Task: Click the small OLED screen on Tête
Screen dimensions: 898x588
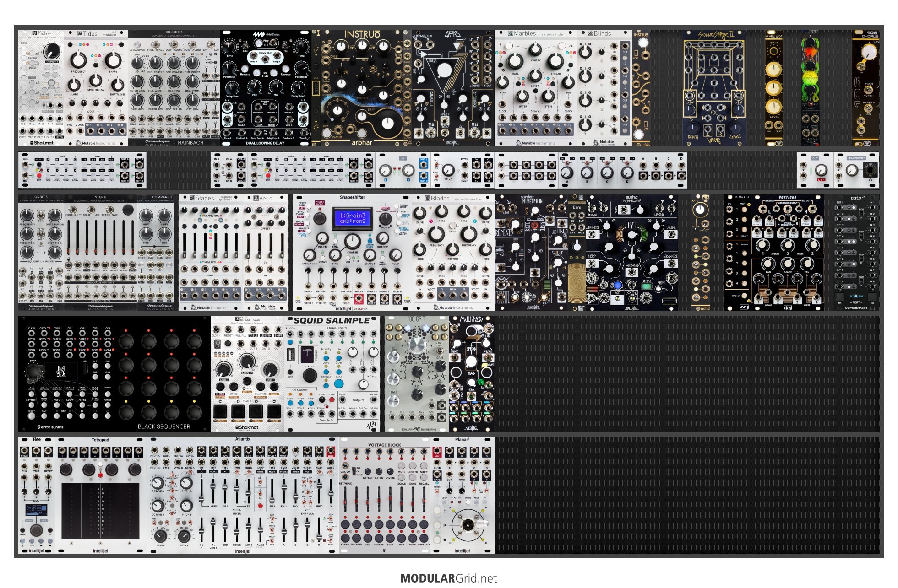Action: point(37,511)
